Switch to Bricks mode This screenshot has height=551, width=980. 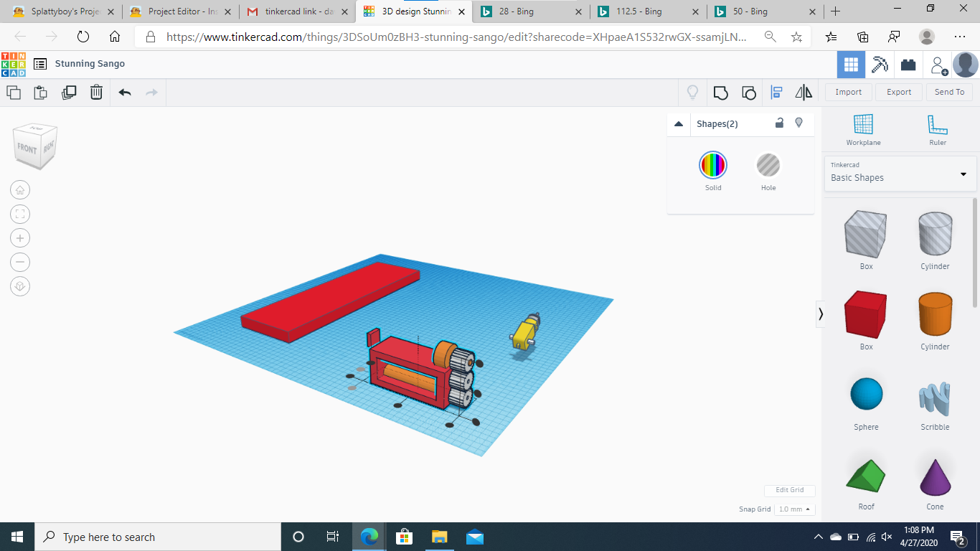pos(908,65)
